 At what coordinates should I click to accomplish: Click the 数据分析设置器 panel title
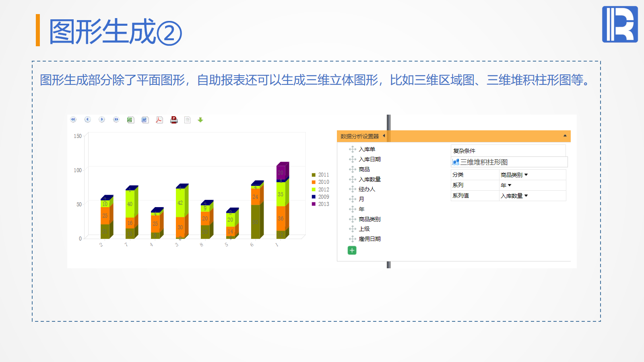360,136
